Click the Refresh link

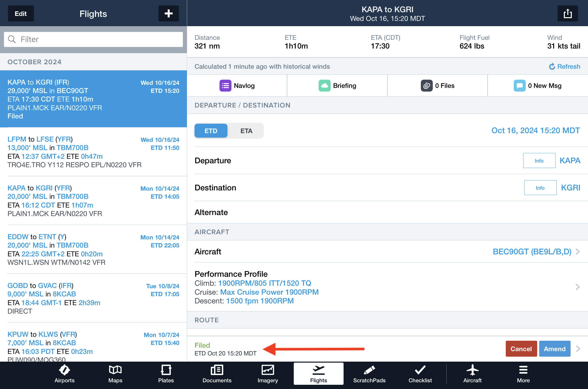coord(565,66)
